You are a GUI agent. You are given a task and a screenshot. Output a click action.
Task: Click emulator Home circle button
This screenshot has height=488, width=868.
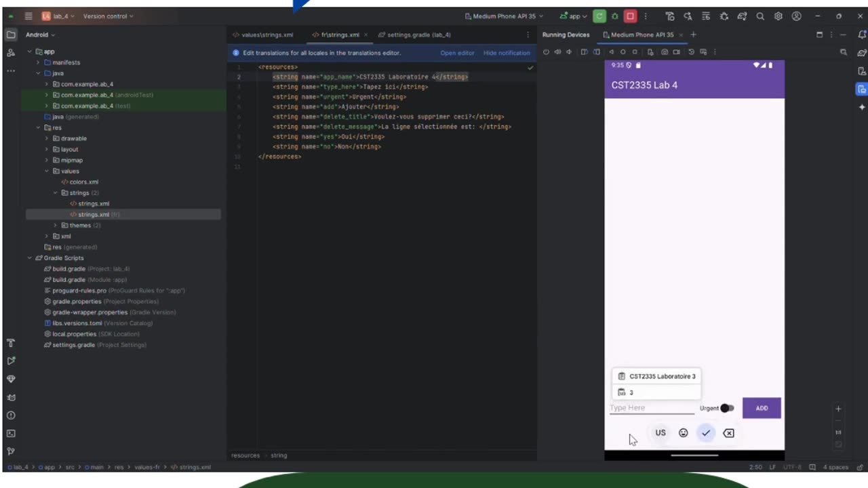[623, 52]
